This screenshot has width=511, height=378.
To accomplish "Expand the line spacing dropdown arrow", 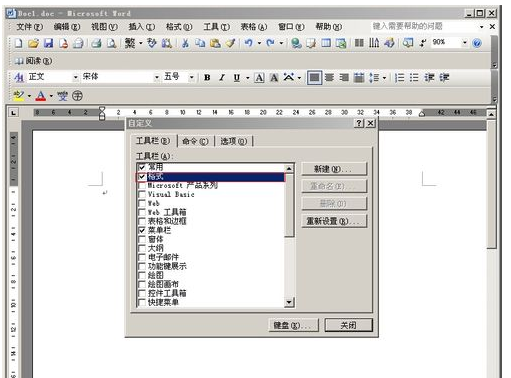I will tap(384, 78).
